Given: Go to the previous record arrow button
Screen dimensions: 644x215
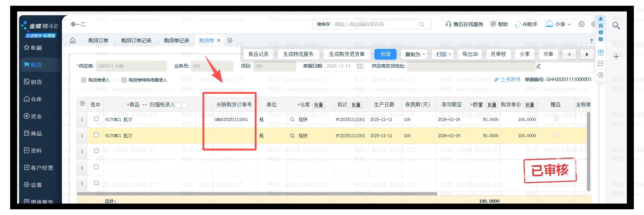Looking at the screenshot, I should pyautogui.click(x=569, y=54).
